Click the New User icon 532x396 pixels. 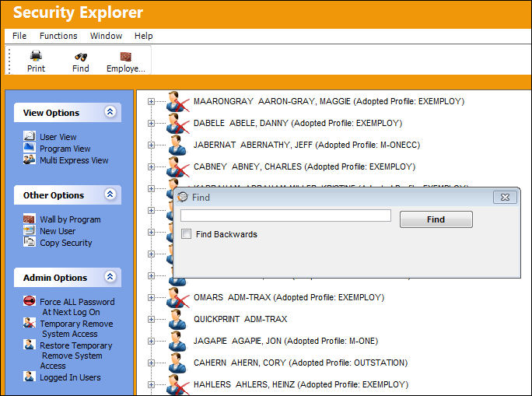(x=30, y=230)
